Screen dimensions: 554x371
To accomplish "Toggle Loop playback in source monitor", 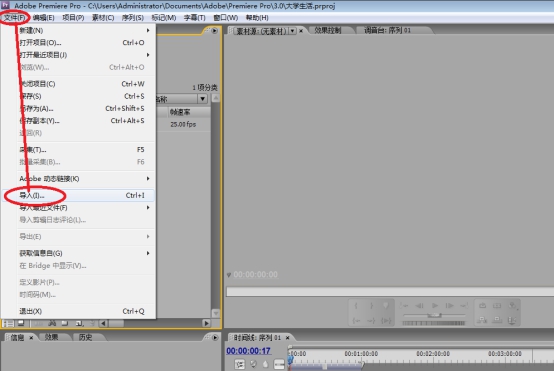I will (x=482, y=306).
